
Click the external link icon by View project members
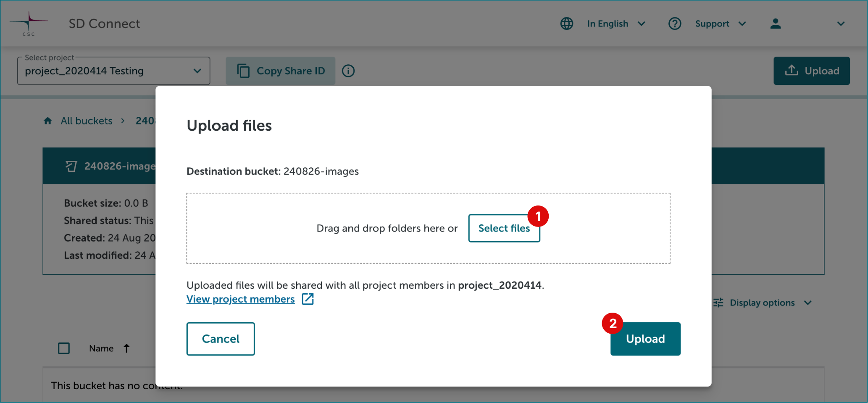[308, 299]
